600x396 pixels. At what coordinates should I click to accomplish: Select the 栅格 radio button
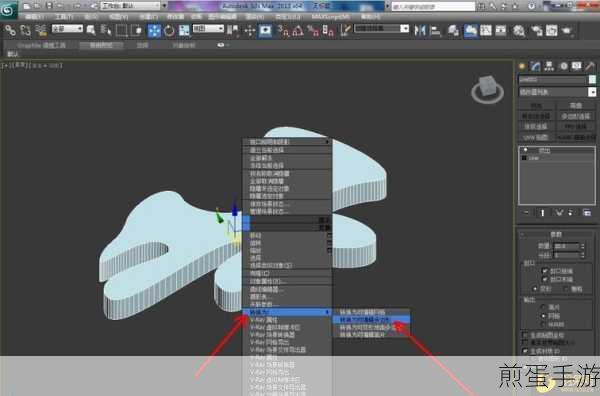pyautogui.click(x=566, y=289)
